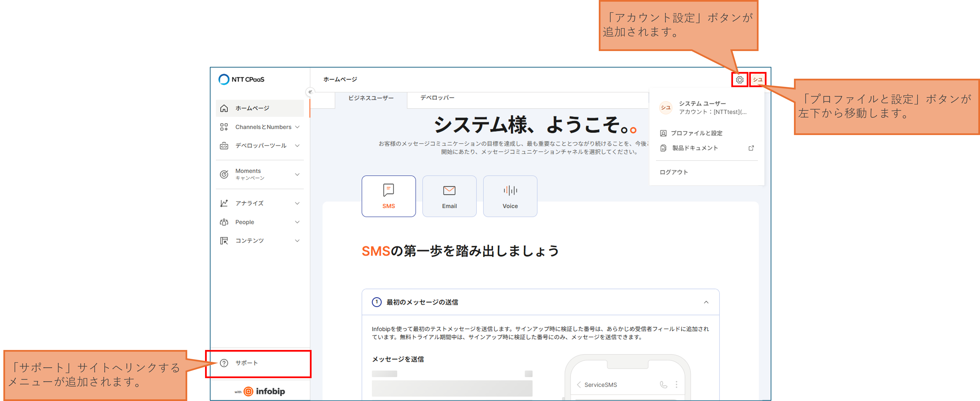Select the Voice channel card

[x=510, y=196]
